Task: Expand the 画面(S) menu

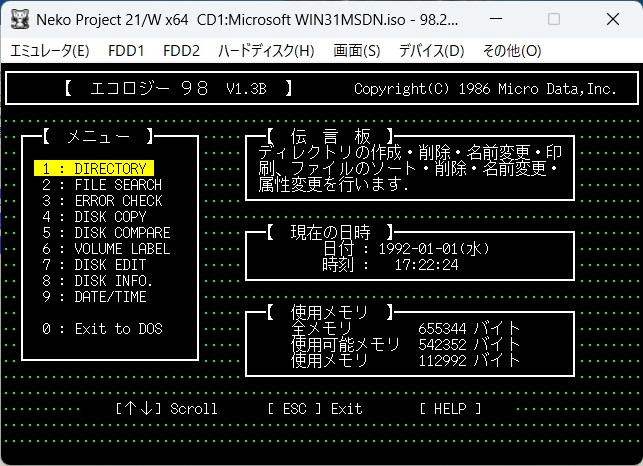Action: pos(357,50)
